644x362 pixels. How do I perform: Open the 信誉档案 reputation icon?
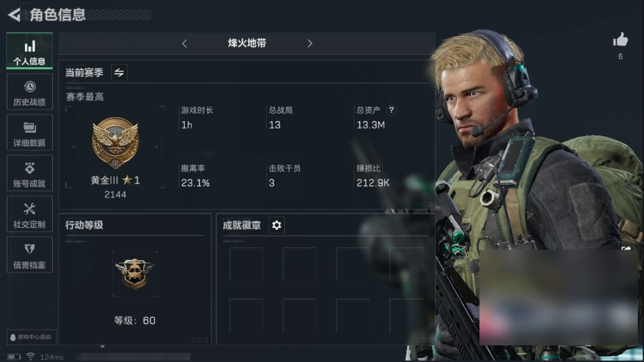(x=30, y=249)
